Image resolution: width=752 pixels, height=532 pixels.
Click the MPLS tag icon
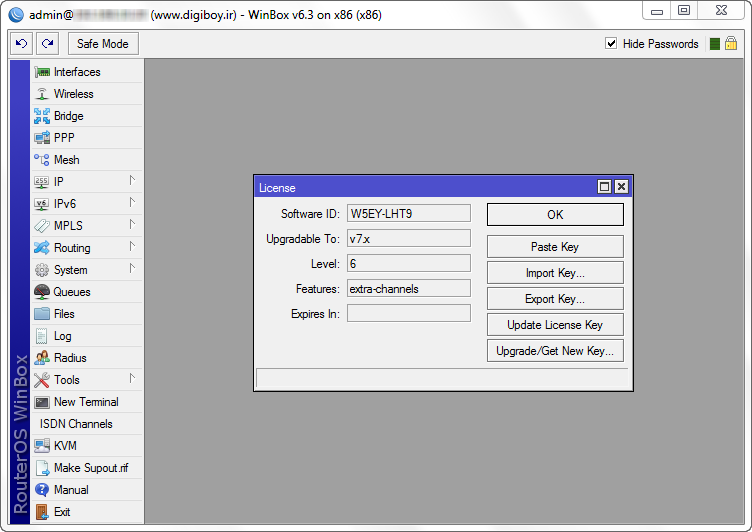42,226
